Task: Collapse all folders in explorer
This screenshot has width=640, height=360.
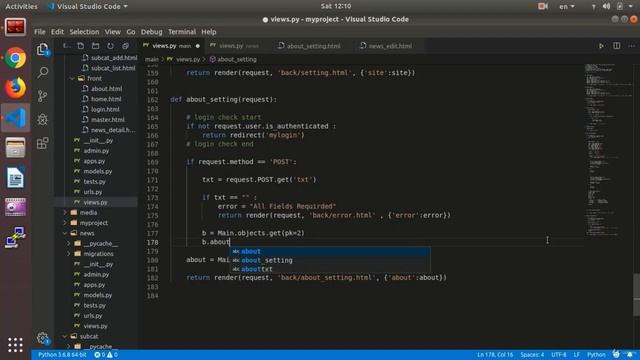Action: [125, 46]
